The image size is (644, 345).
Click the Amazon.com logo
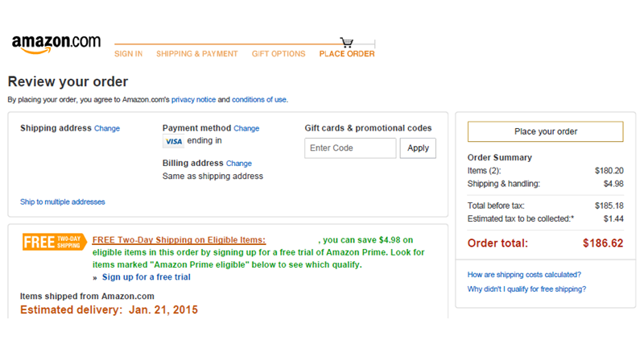[x=56, y=44]
